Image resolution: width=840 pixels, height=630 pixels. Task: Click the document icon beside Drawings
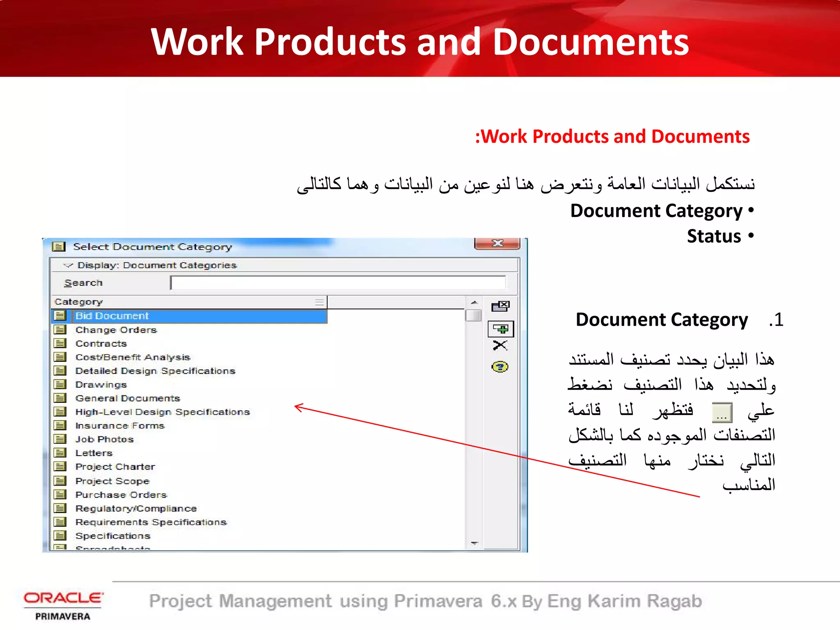tap(60, 384)
